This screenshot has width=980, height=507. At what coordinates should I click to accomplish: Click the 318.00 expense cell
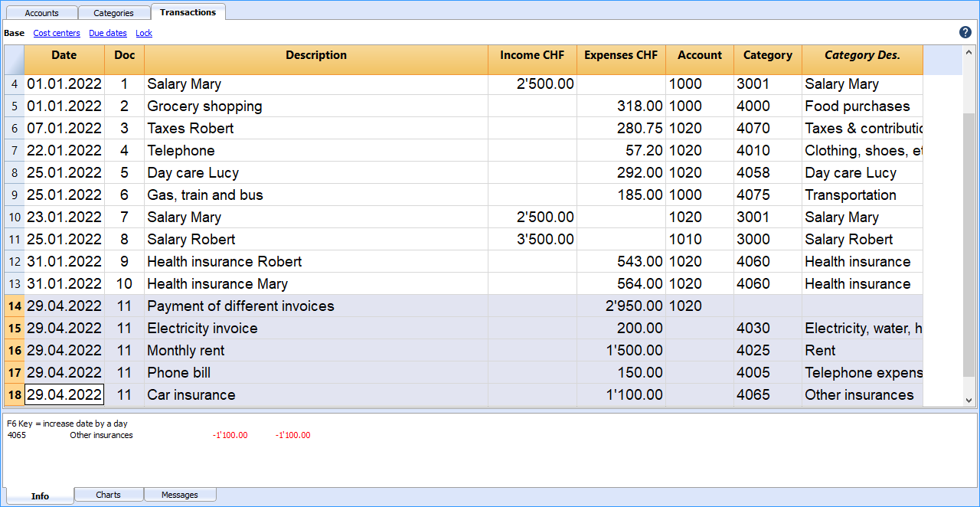point(621,106)
